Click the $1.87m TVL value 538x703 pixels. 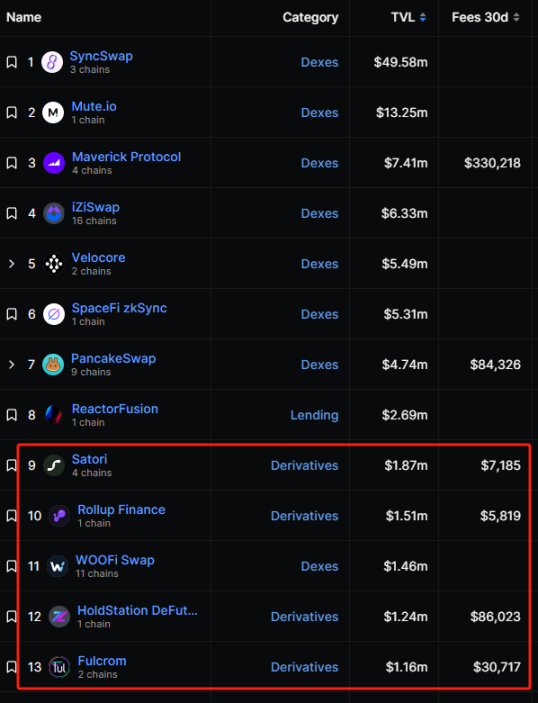406,466
